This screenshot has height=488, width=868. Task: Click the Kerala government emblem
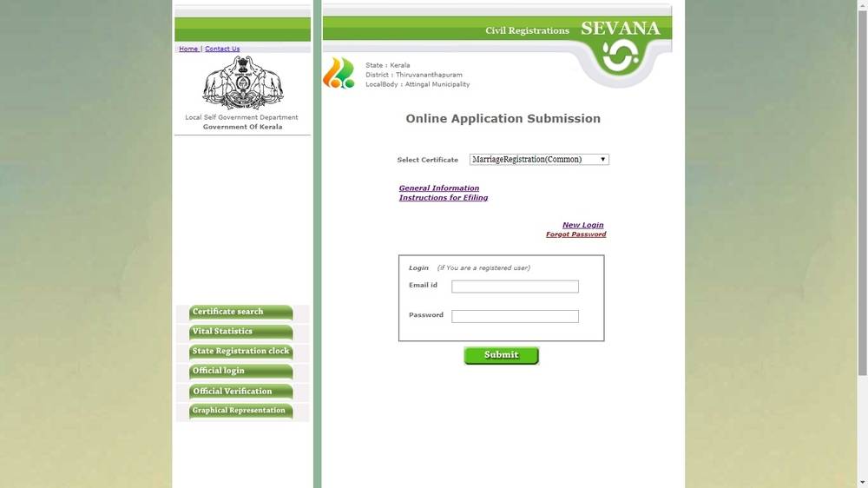242,82
